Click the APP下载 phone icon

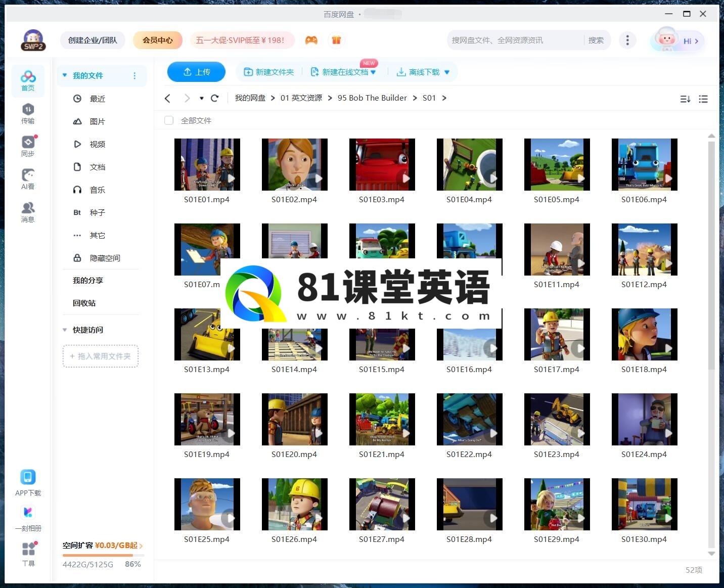[x=28, y=477]
